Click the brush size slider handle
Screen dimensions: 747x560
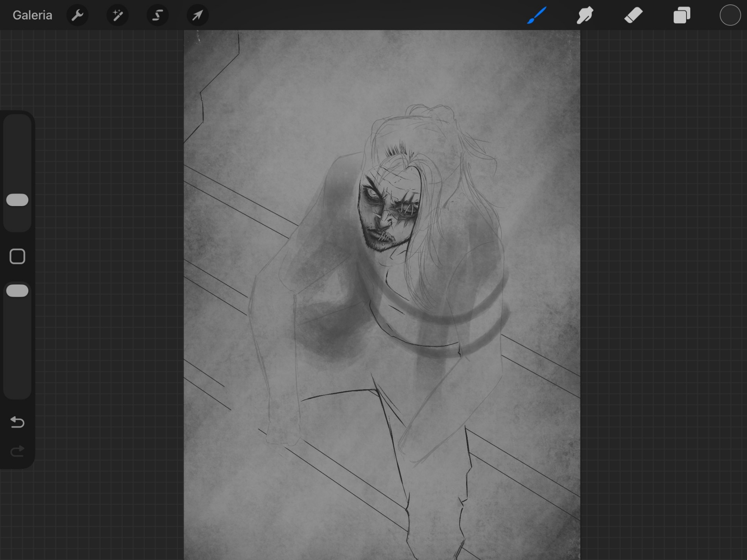pyautogui.click(x=17, y=200)
